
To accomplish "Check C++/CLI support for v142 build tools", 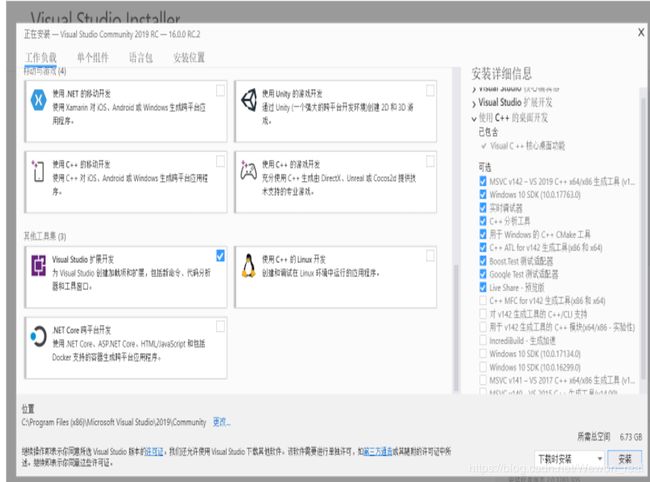I will (x=483, y=314).
